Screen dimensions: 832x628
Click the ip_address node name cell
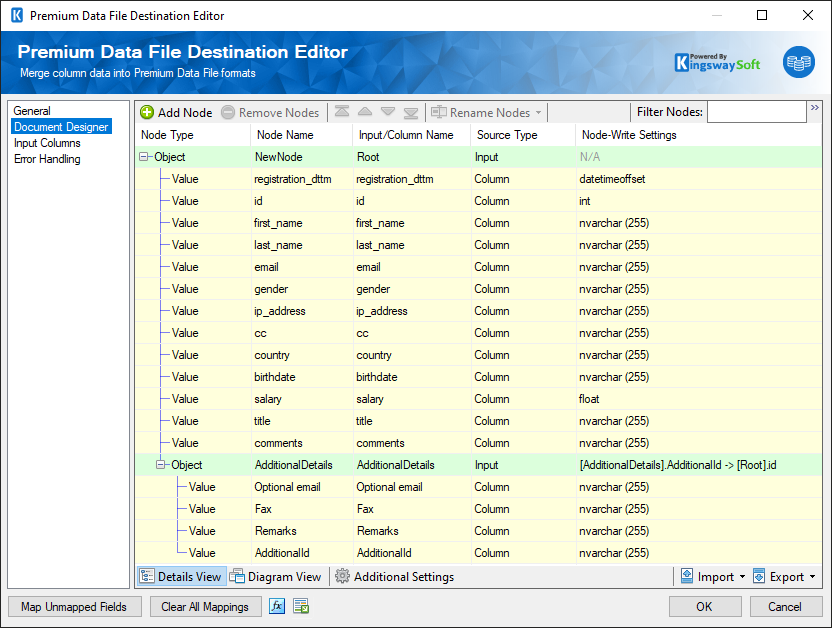301,311
